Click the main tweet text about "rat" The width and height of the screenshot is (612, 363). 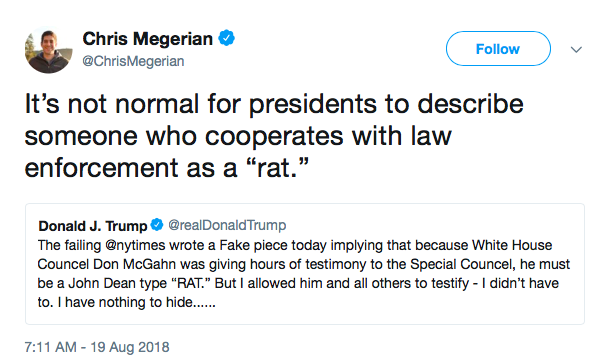click(274, 135)
